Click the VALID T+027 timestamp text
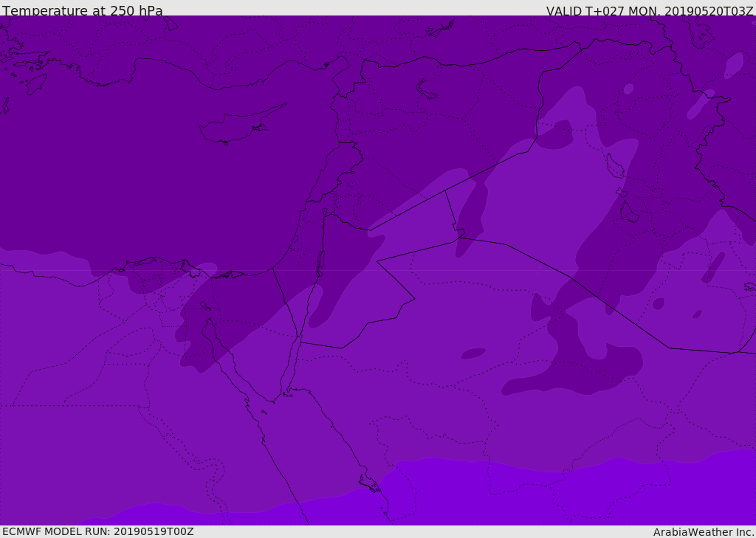This screenshot has width=756, height=538. click(x=649, y=10)
